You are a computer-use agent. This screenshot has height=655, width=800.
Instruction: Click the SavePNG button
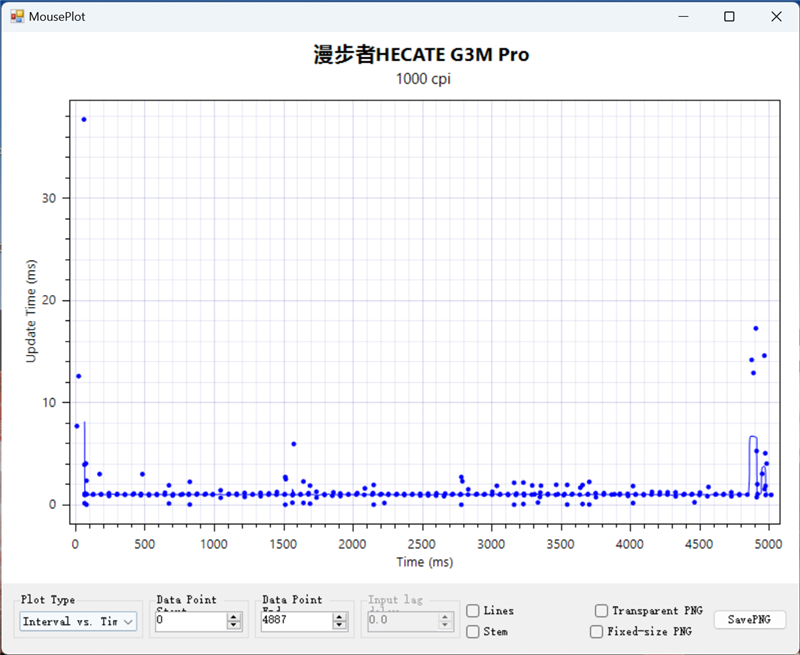point(749,619)
